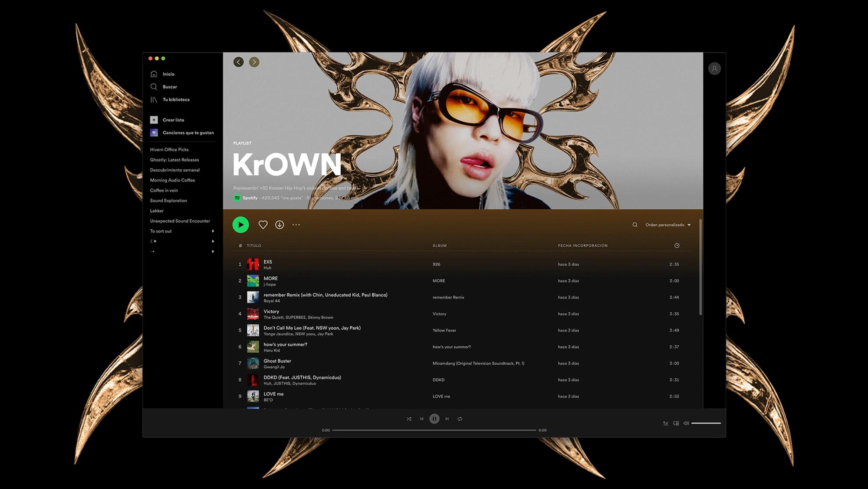Select Inicio from the sidebar menu

(169, 74)
